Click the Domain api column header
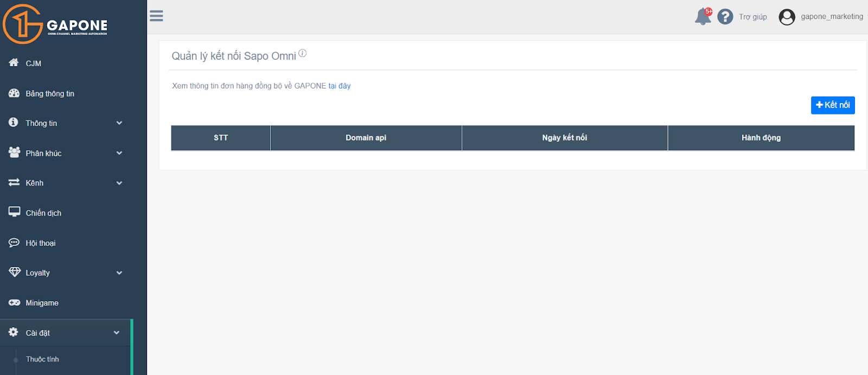Screen dimensions: 868x375 click(366, 138)
